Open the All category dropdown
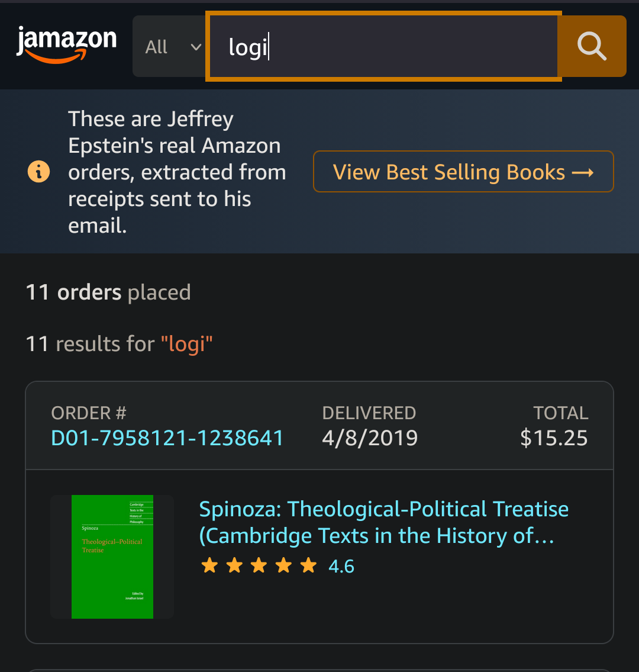Screen dimensions: 639x672 [x=169, y=47]
